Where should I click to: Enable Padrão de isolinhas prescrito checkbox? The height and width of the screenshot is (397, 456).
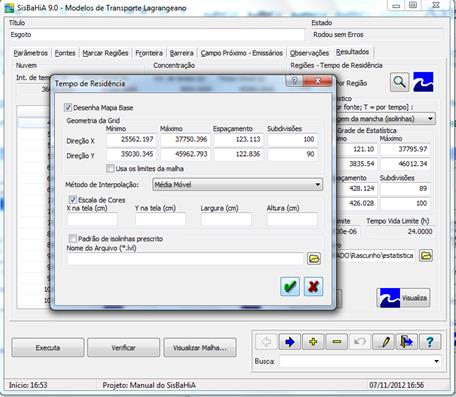point(72,238)
